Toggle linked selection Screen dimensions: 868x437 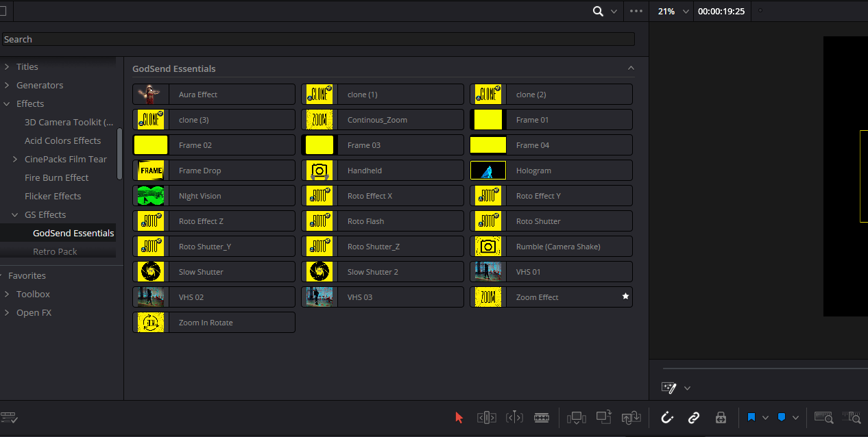[x=694, y=417]
